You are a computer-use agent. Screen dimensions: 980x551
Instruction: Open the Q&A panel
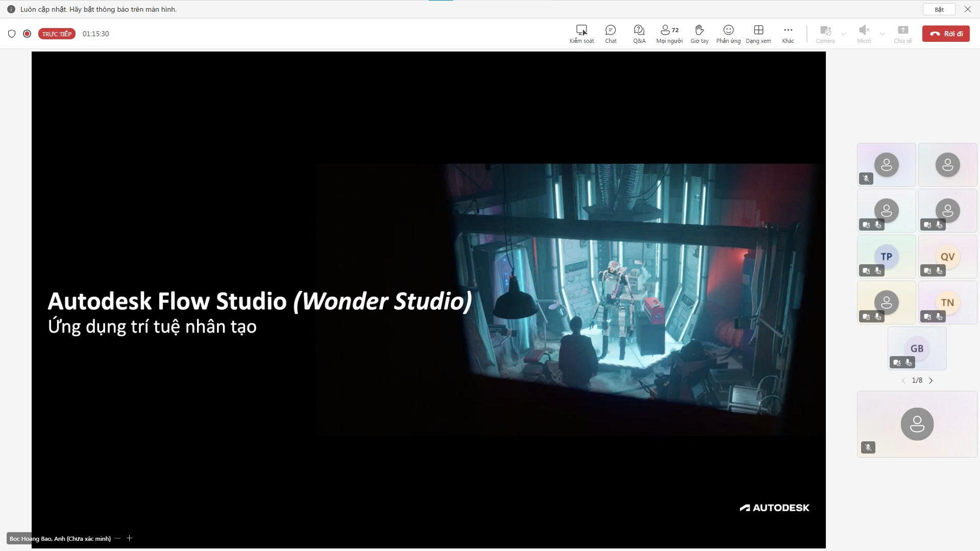[x=639, y=34]
